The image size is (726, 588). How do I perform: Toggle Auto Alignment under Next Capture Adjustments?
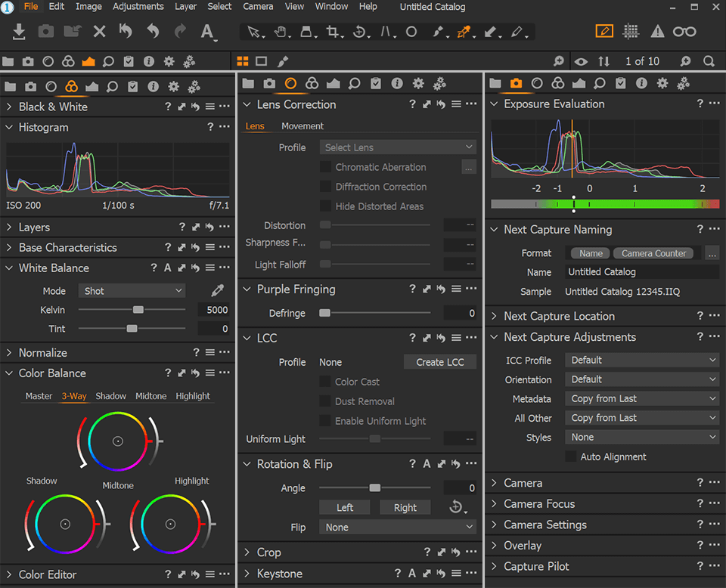click(x=572, y=456)
